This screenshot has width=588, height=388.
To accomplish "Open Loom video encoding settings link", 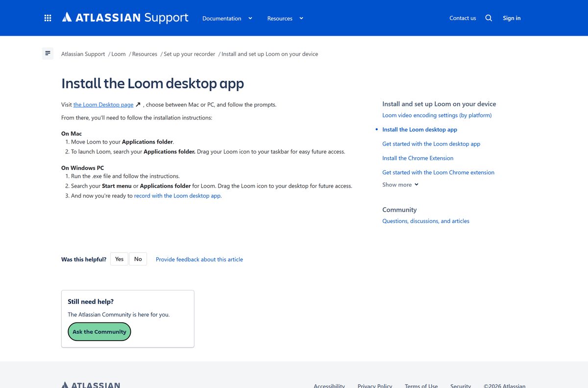I will point(437,115).
